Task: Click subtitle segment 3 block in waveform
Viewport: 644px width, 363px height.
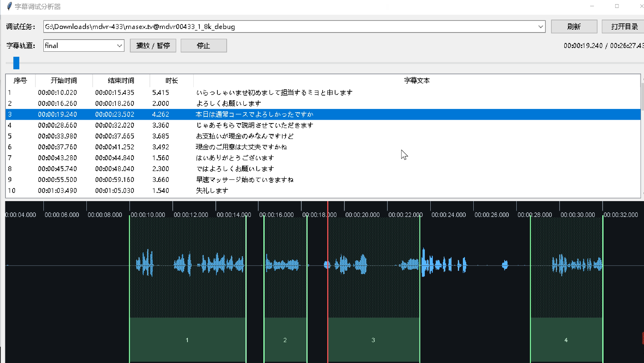Action: (374, 340)
